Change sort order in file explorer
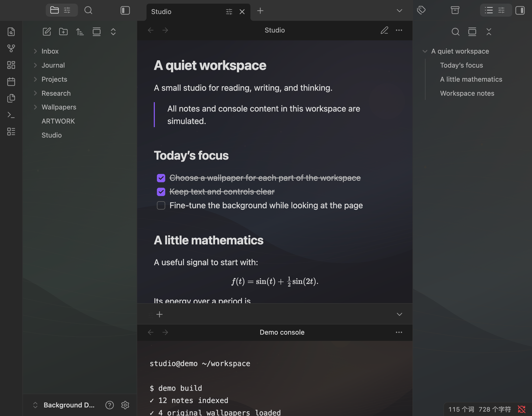The image size is (532, 416). (80, 32)
